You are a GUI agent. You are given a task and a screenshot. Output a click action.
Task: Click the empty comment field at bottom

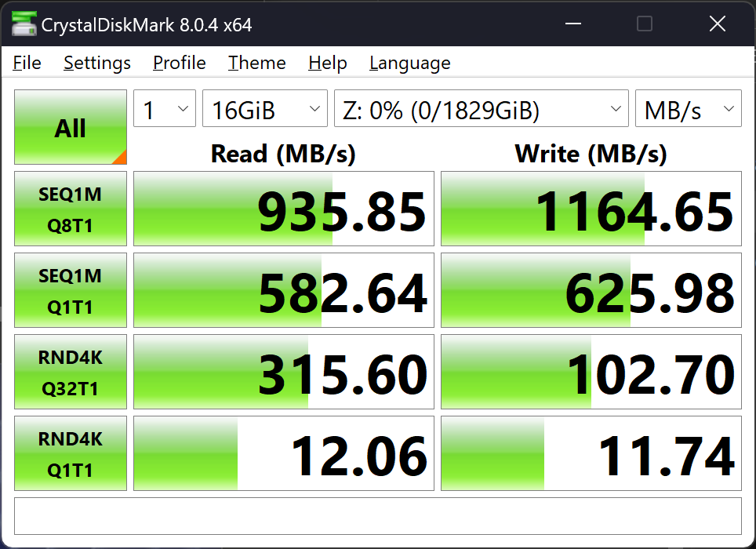pos(378,516)
